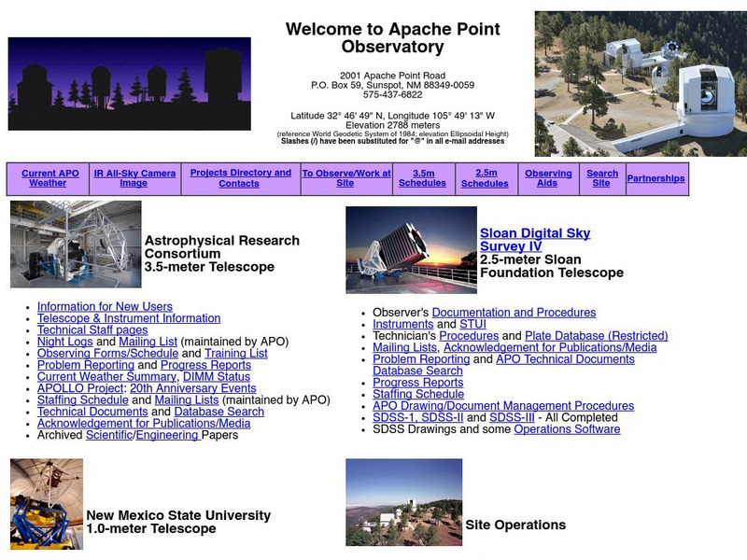The height and width of the screenshot is (560, 747).
Task: Open Problem Reporting in Sloan list
Action: (421, 359)
